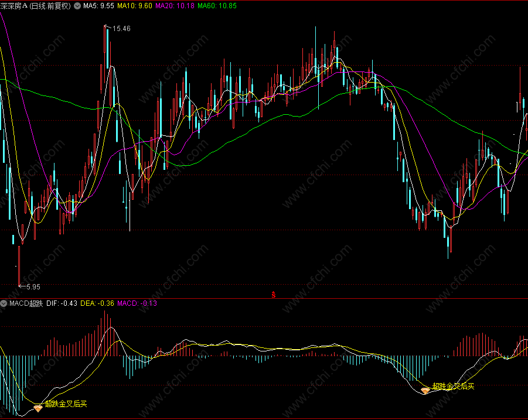Viewport: 528px width, 420px height.
Task: Select the 15.46 high price marker
Action: (118, 28)
